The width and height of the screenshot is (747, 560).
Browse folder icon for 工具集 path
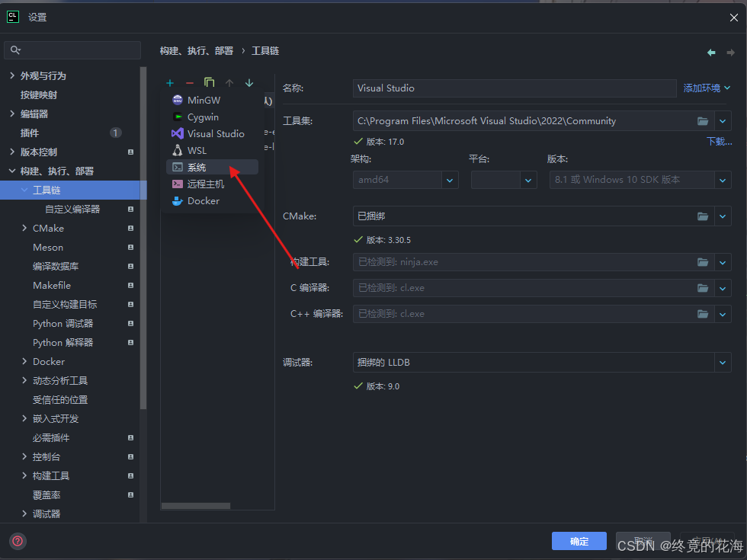coord(703,121)
